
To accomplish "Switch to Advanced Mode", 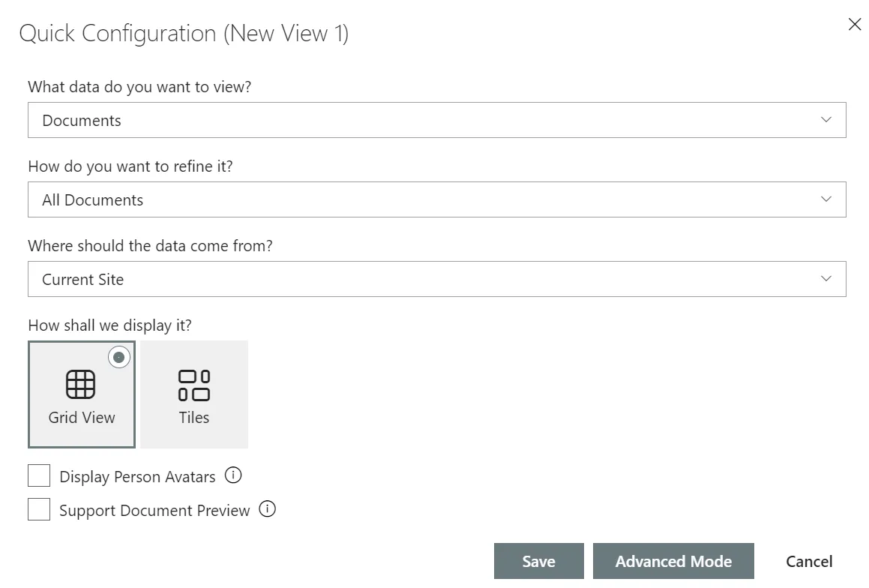I will (x=673, y=561).
